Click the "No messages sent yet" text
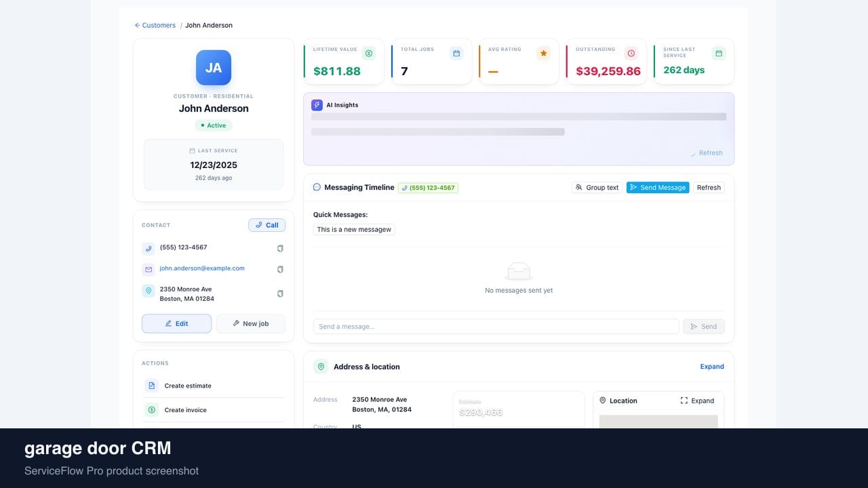Screen dimensions: 868x488 [519, 290]
